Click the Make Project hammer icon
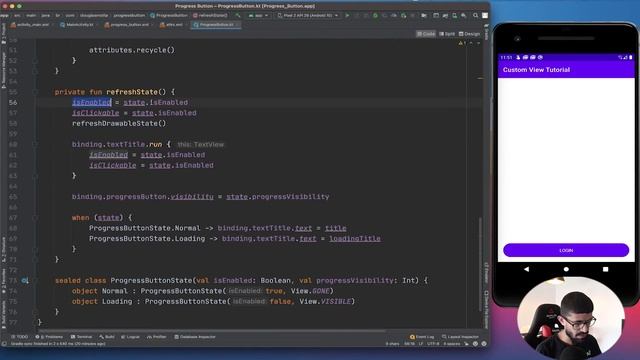Screen dimensions: 640x360 point(238,16)
